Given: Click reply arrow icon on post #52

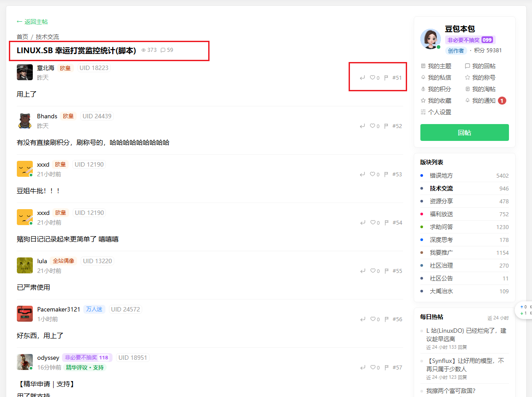Looking at the screenshot, I should point(362,126).
